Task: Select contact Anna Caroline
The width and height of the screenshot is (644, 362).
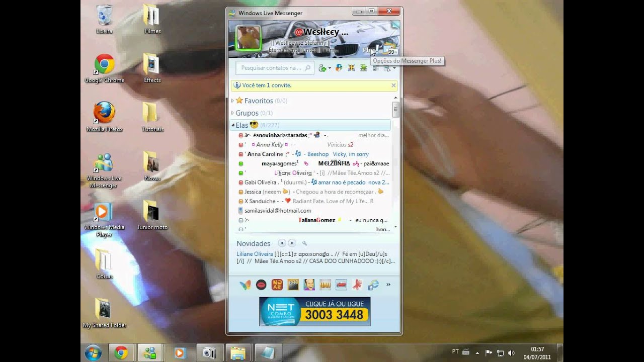Action: click(x=313, y=154)
